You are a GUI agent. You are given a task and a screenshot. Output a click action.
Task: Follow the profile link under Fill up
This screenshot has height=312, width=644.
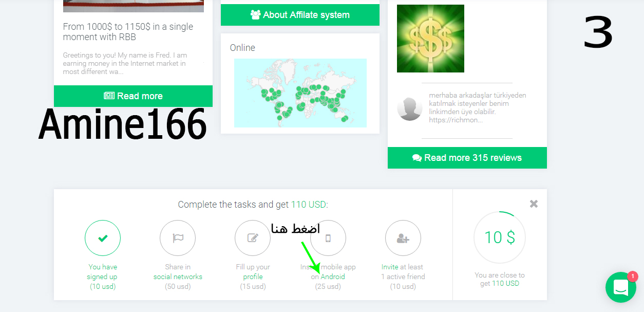pos(253,277)
